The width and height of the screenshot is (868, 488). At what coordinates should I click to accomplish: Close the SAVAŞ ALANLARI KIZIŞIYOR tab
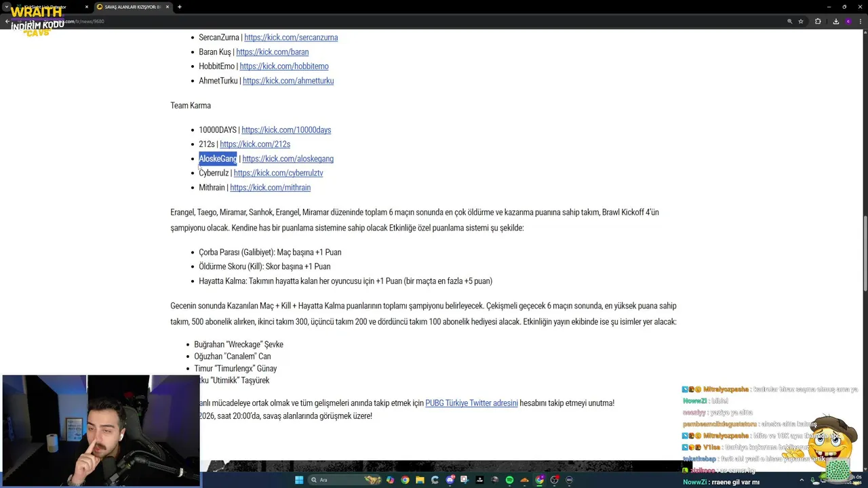(x=167, y=7)
